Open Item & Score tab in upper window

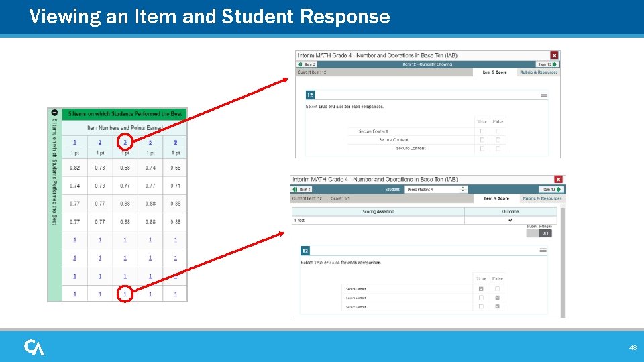494,72
